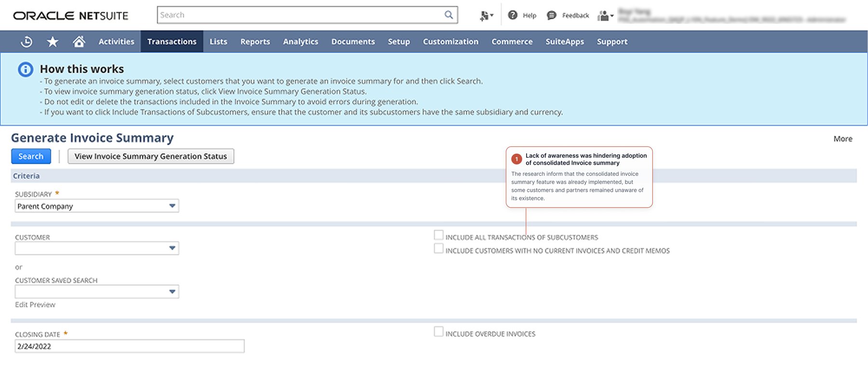Open the Transactions menu
This screenshot has height=370, width=868.
coord(172,42)
